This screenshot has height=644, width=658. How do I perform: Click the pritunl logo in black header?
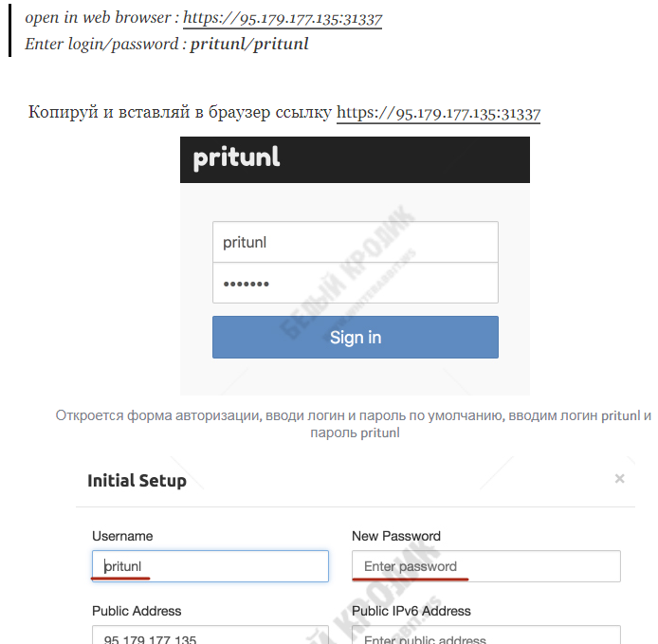point(236,158)
